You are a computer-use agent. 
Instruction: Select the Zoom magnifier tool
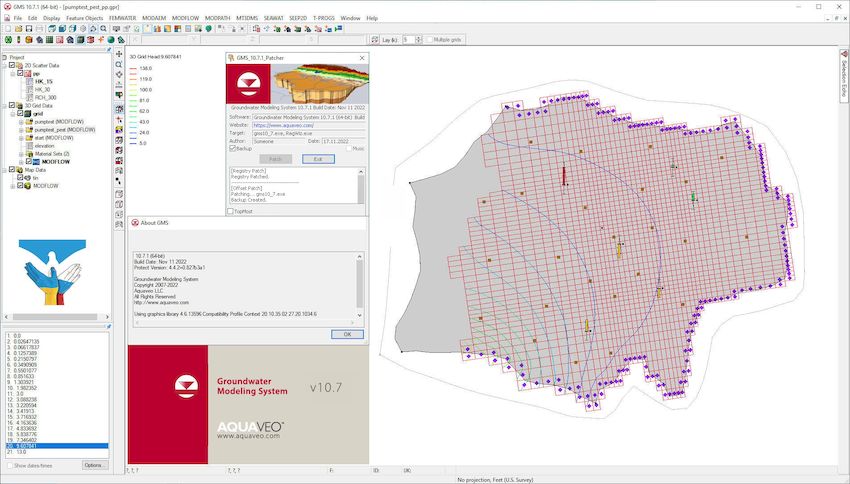click(x=119, y=64)
